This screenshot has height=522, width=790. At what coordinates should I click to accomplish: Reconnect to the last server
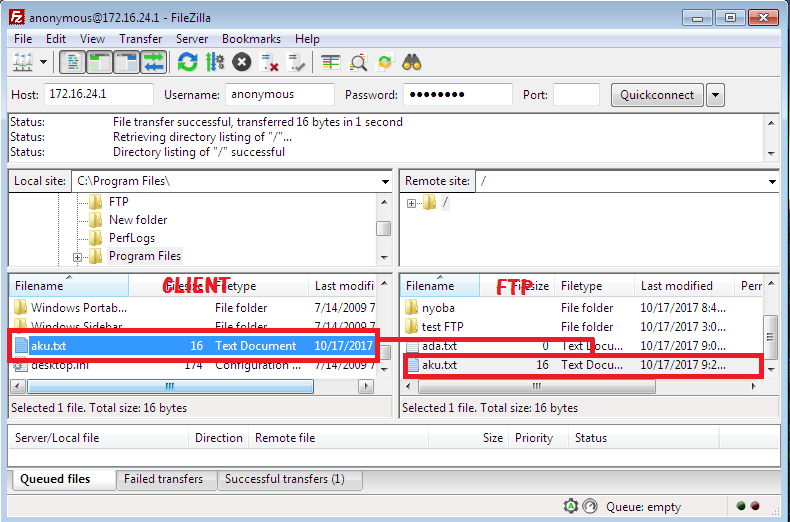click(295, 62)
